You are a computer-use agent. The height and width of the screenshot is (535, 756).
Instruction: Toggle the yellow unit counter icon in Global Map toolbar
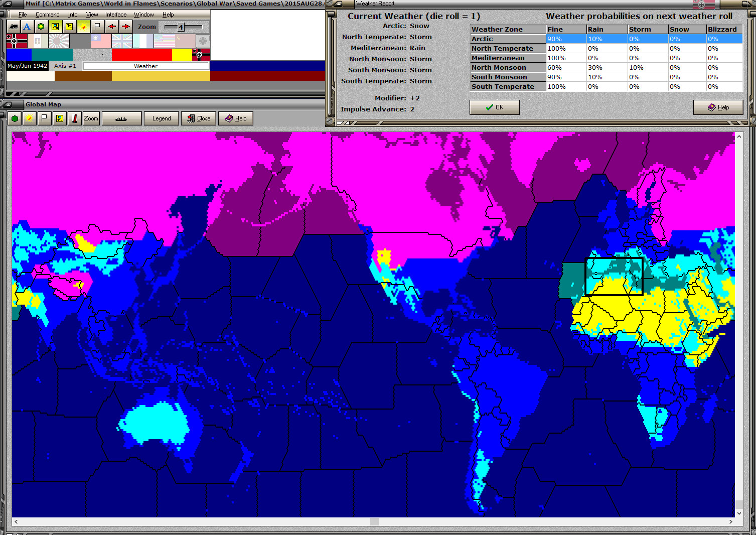[60, 119]
